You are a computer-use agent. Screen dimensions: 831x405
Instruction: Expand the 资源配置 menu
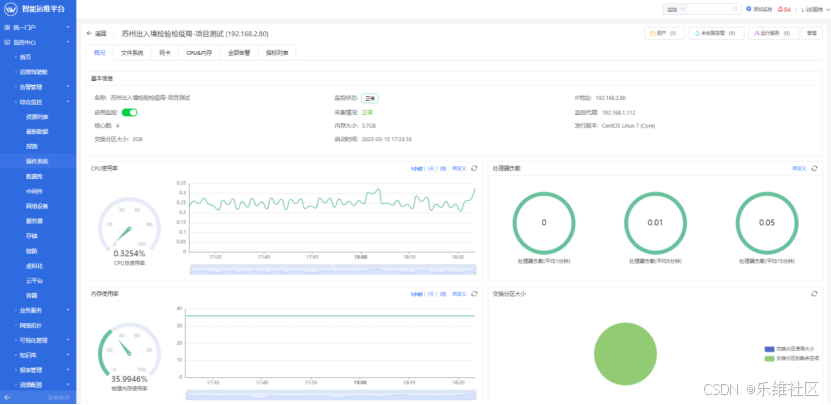click(68, 384)
